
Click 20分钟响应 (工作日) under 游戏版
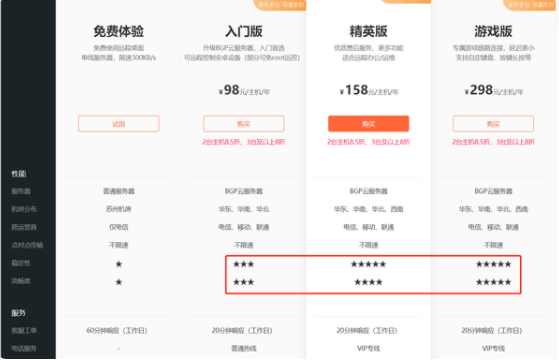pyautogui.click(x=492, y=330)
